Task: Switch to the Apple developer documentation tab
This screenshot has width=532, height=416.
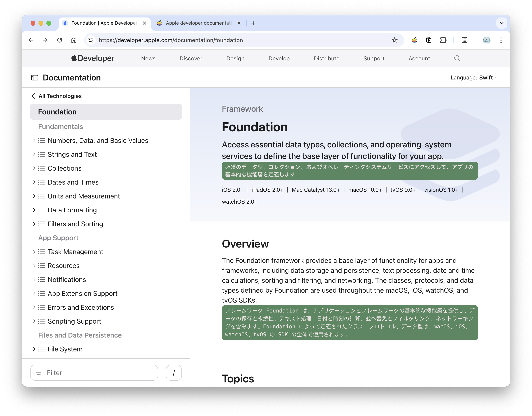Action: 199,23
